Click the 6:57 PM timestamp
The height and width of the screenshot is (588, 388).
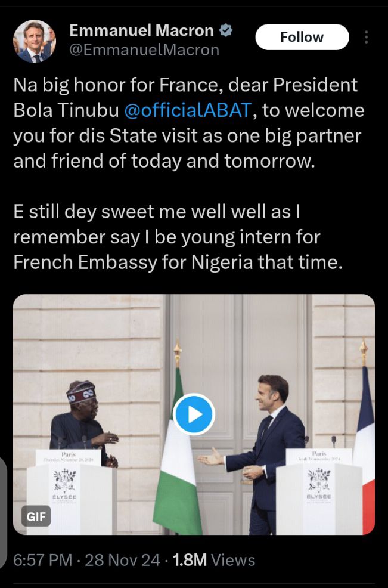tap(44, 560)
